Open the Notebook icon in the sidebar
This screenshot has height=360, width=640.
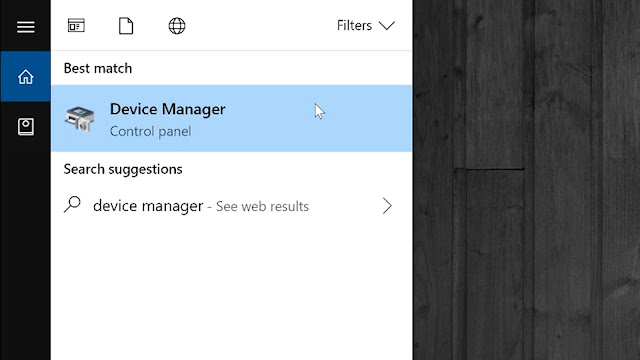point(25,127)
